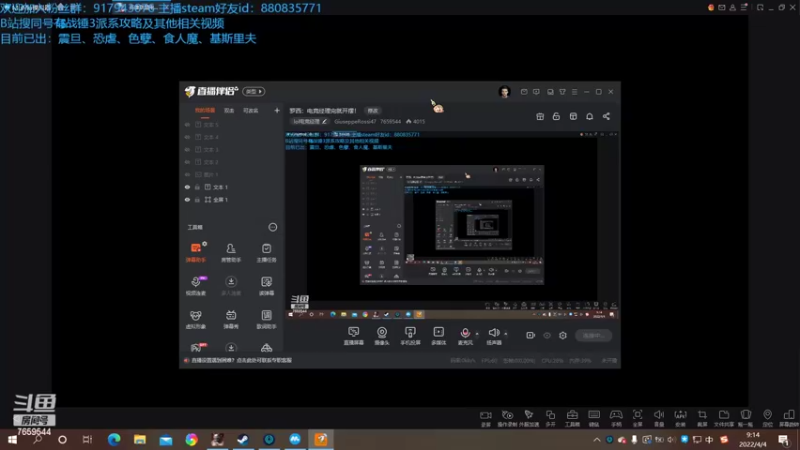Screen dimensions: 800x450
Task: Open the 房管助手 tool
Action: (231, 252)
